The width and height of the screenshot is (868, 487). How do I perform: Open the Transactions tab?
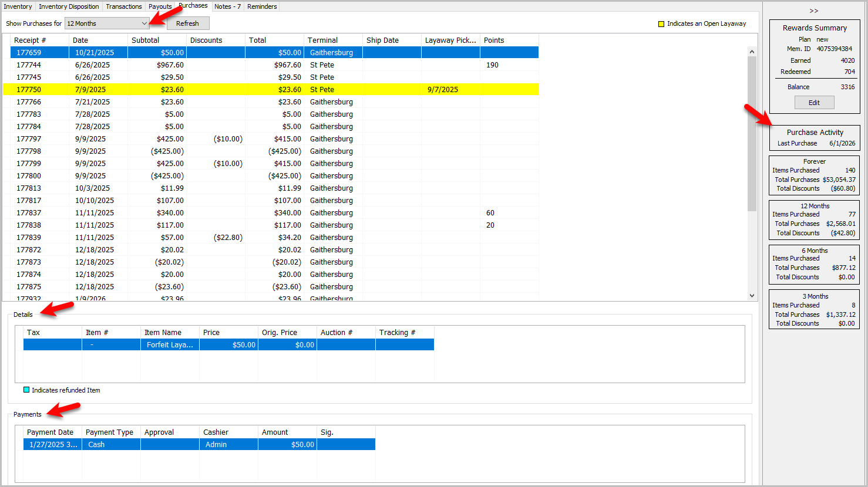click(x=124, y=6)
